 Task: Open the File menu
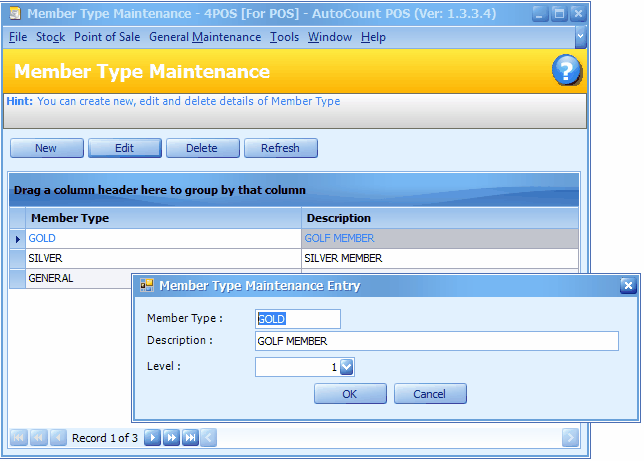[18, 37]
